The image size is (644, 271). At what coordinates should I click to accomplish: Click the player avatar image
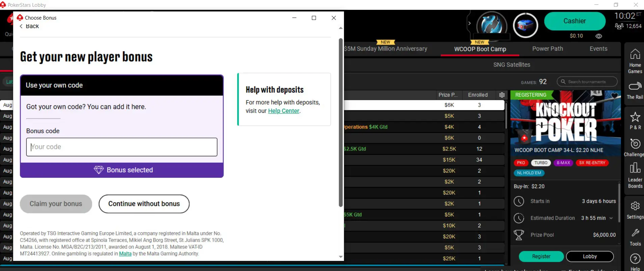(x=491, y=26)
